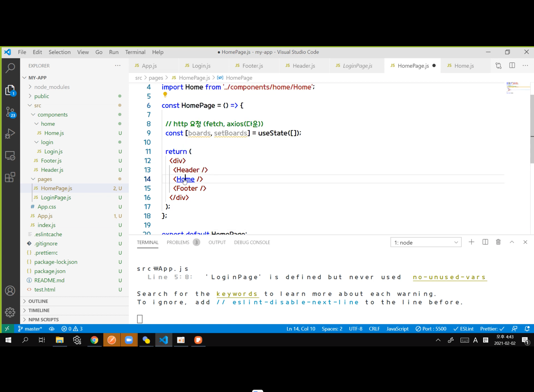Open terminal selector dropdown 1: node
The image size is (534, 392).
point(426,242)
